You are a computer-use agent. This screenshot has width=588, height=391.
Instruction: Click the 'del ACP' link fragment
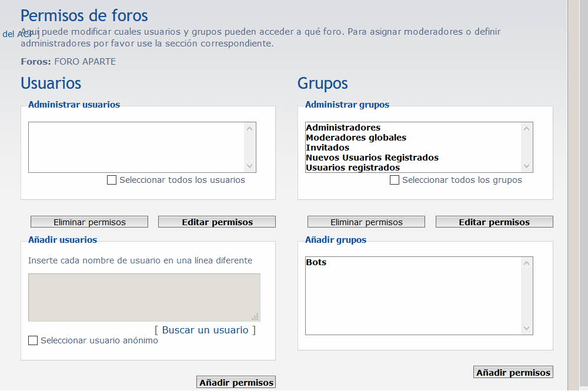coord(19,34)
